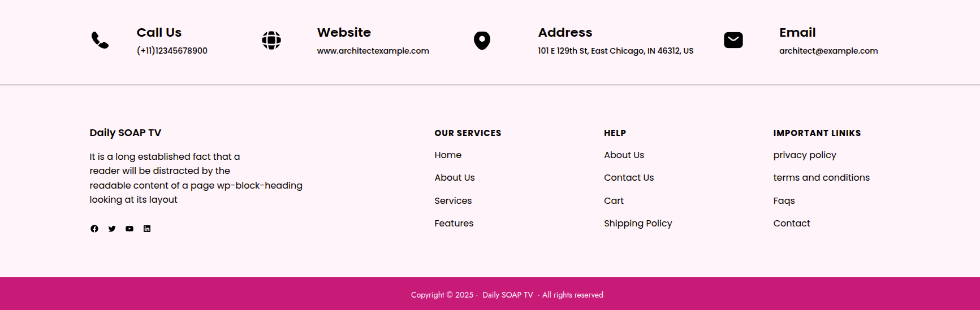980x310 pixels.
Task: Click the location pin icon beside Address
Action: [482, 40]
